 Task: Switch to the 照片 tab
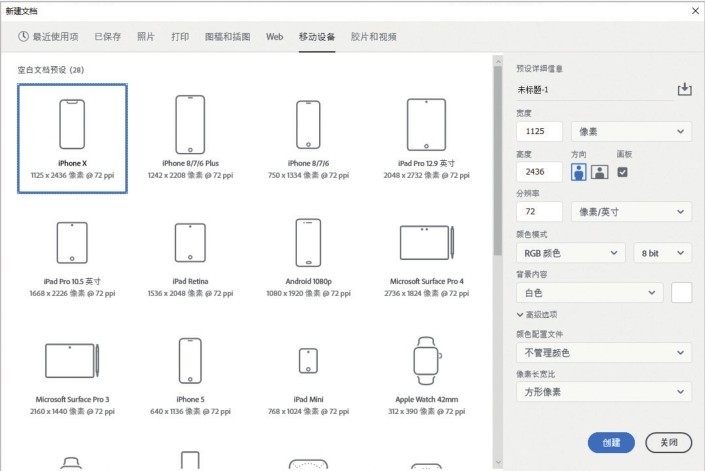click(146, 37)
